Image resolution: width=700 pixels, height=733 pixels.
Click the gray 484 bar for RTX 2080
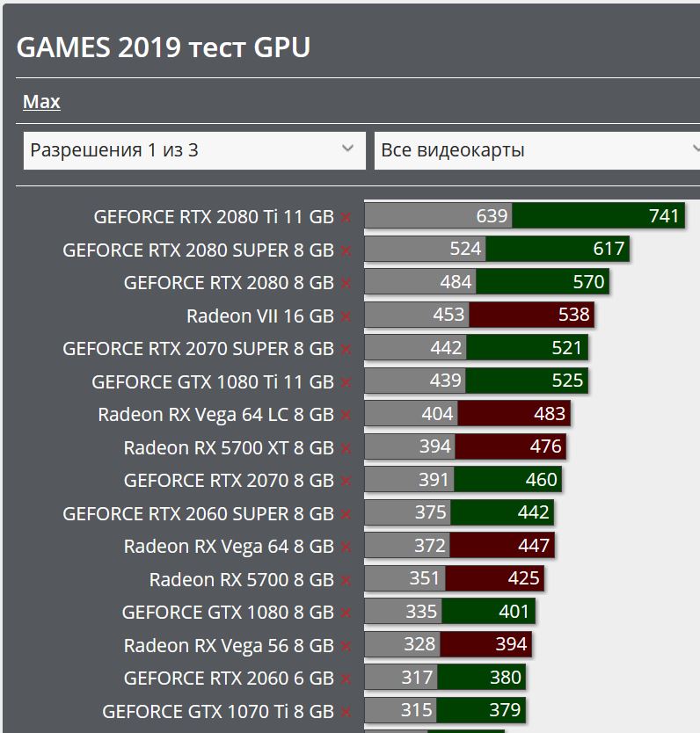[420, 282]
